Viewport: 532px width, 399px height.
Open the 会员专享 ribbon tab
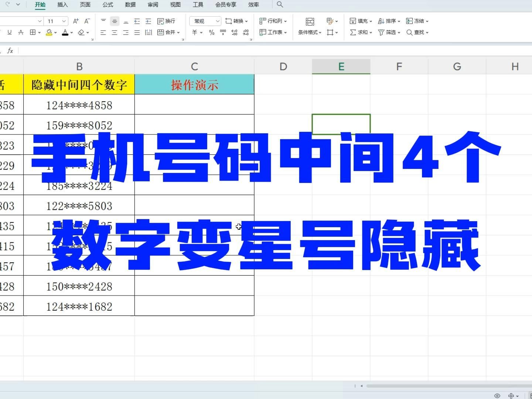(225, 4)
